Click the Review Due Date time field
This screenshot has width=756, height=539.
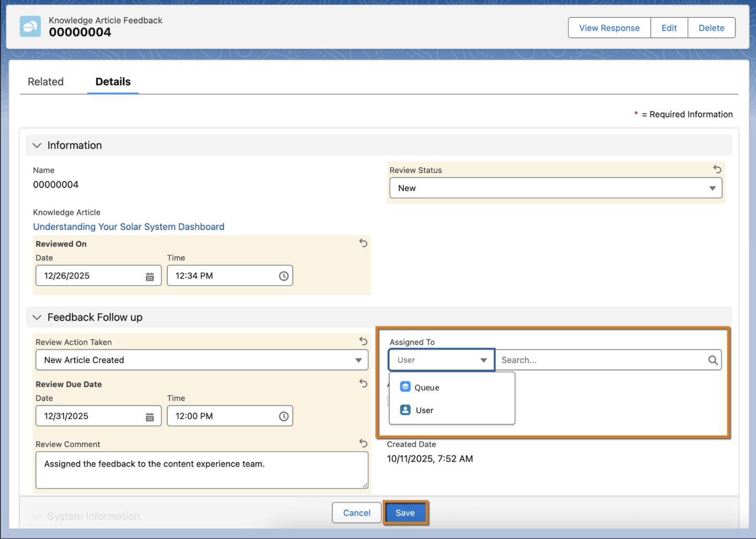tap(230, 416)
